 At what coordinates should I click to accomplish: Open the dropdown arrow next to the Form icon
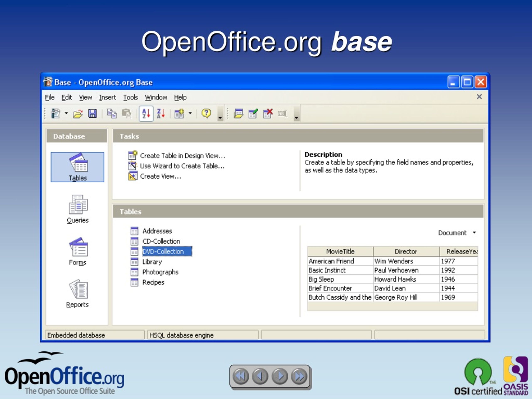pyautogui.click(x=190, y=113)
